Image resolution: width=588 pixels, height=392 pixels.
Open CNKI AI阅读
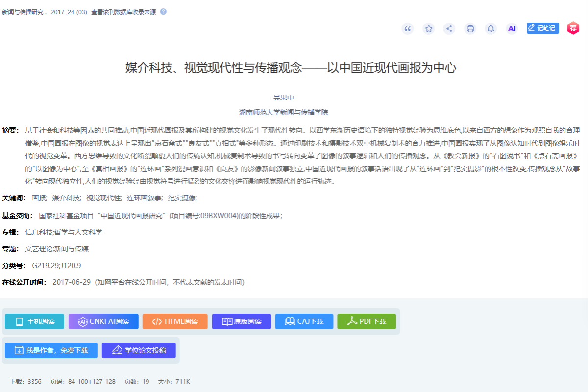point(103,321)
